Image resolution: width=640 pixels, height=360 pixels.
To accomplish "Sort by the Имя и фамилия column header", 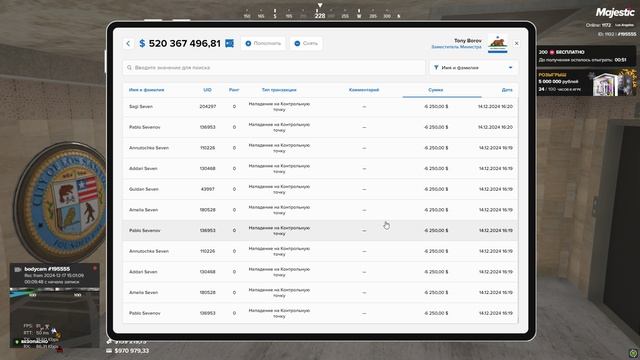I will 147,90.
